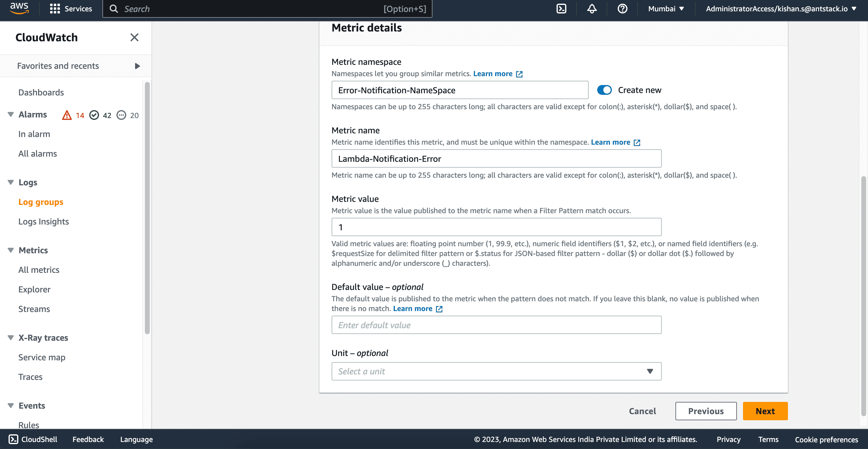The height and width of the screenshot is (449, 868).
Task: Click the in-alarm warning triangle icon
Action: coord(67,115)
